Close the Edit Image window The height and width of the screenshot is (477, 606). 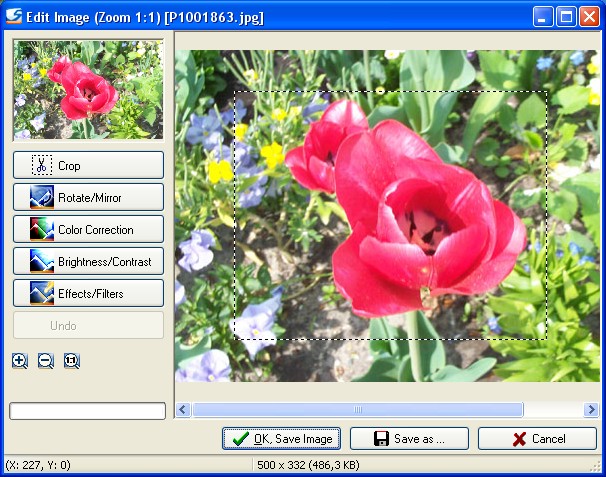(x=589, y=17)
